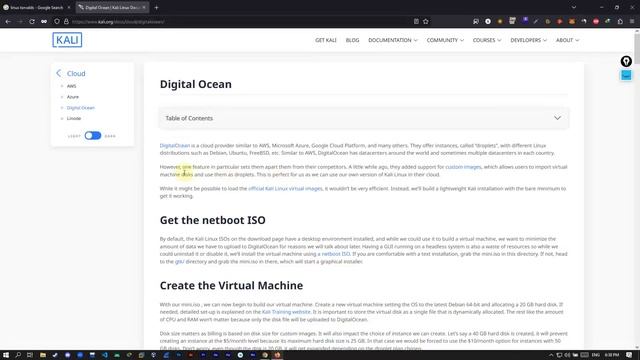Screen dimensions: 640x360
Task: Expand the Documentation dropdown menu
Action: coord(393,40)
